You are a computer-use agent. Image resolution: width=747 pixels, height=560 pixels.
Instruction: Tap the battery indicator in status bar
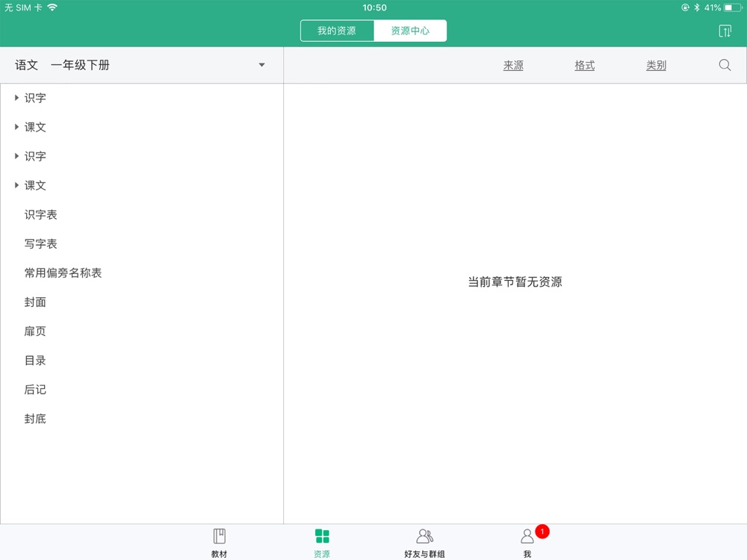[733, 7]
